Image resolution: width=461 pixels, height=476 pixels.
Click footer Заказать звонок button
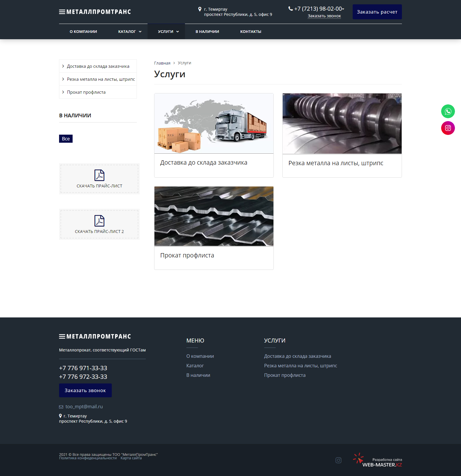(x=85, y=390)
